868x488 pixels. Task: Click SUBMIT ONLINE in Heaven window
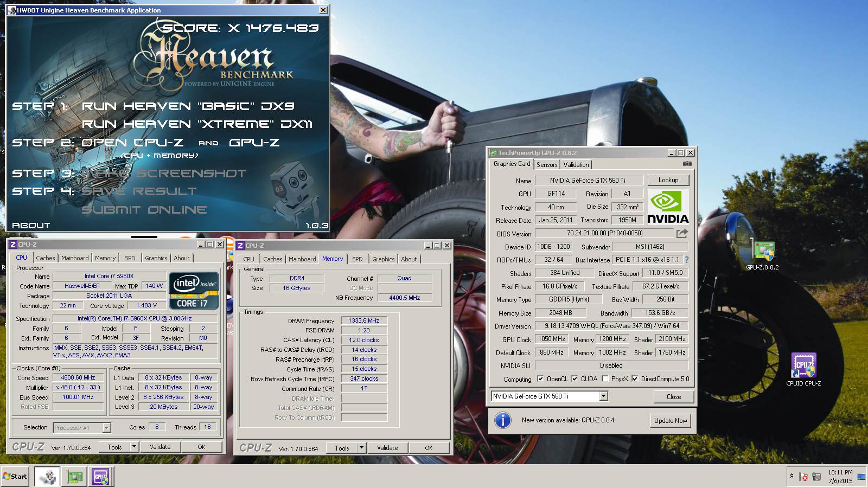[144, 210]
